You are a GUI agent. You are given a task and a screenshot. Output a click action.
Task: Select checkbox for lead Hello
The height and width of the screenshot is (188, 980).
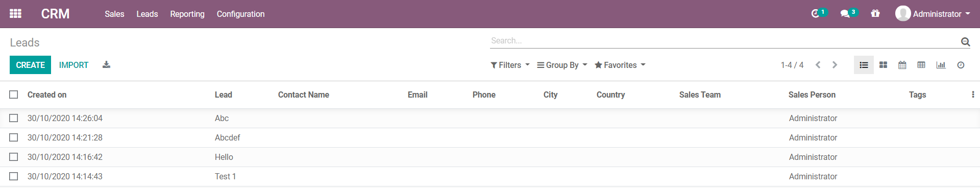coord(14,157)
